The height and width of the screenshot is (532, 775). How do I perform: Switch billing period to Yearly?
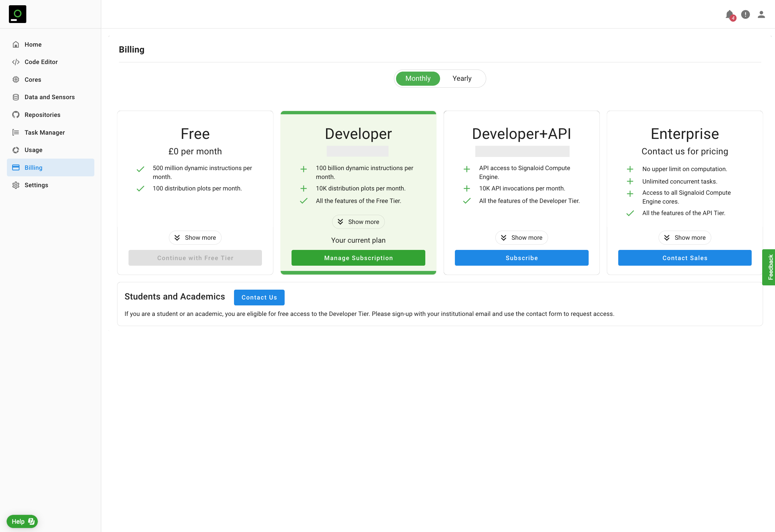point(462,78)
